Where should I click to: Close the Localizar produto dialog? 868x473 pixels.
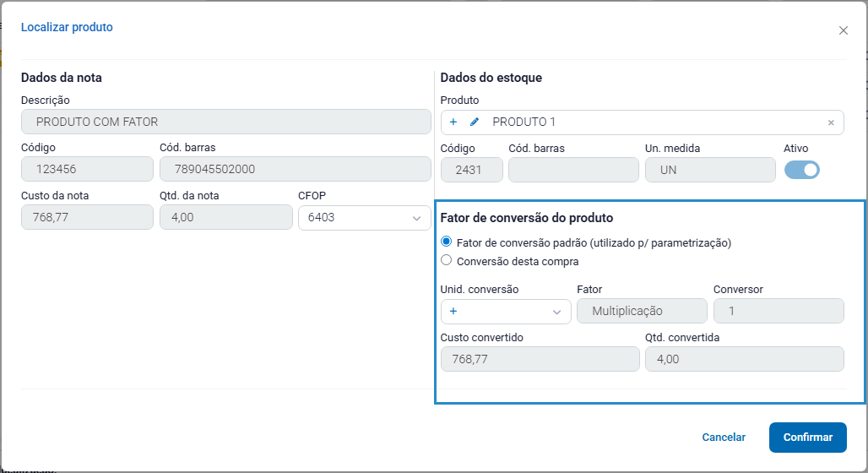(843, 30)
